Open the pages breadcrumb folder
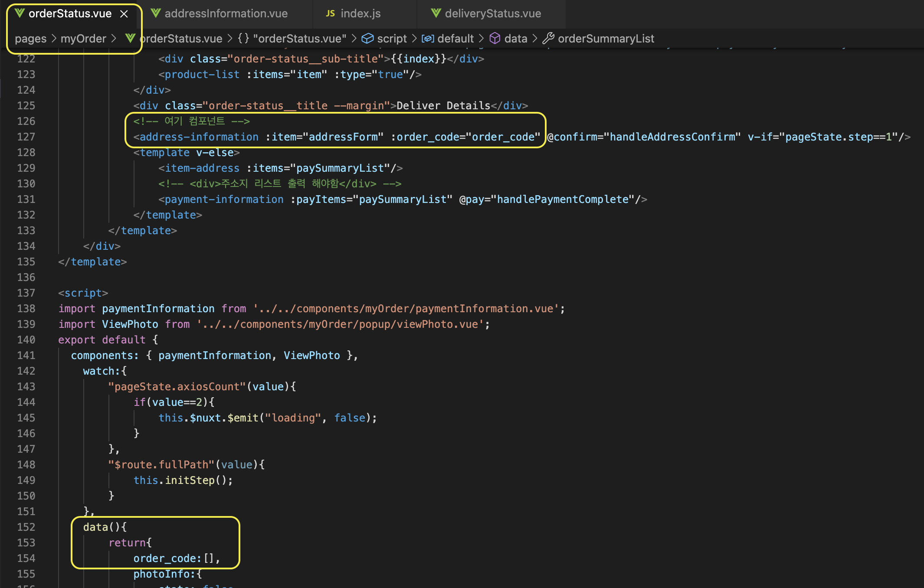This screenshot has width=924, height=588. click(x=30, y=39)
